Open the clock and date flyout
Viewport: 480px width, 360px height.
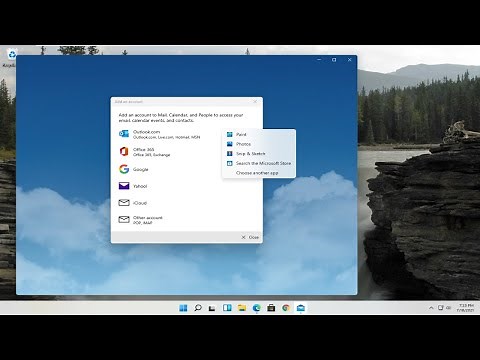click(x=466, y=308)
